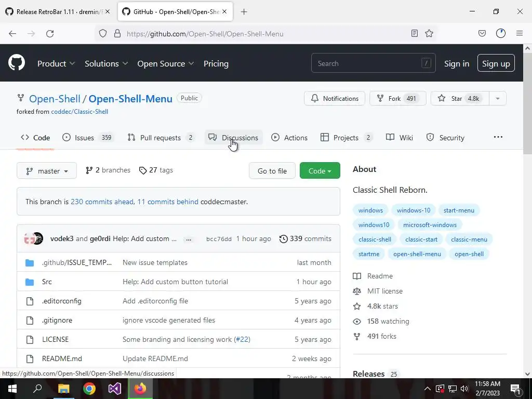Expand the commit message ellipsis button
Viewport: 532px width, 399px height.
[188, 239]
